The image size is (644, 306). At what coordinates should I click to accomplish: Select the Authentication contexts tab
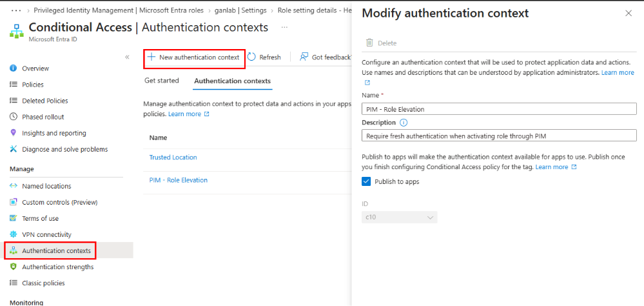pos(233,81)
